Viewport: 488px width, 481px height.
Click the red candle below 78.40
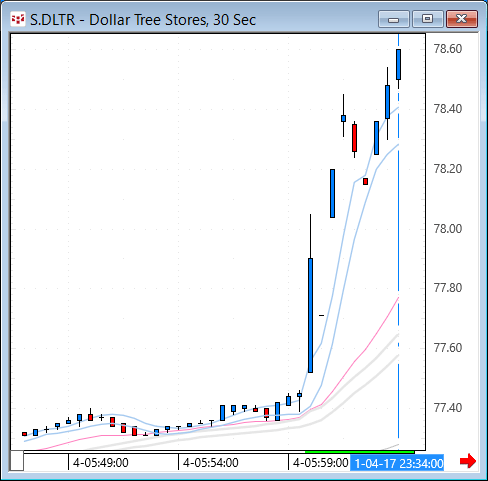pyautogui.click(x=354, y=138)
